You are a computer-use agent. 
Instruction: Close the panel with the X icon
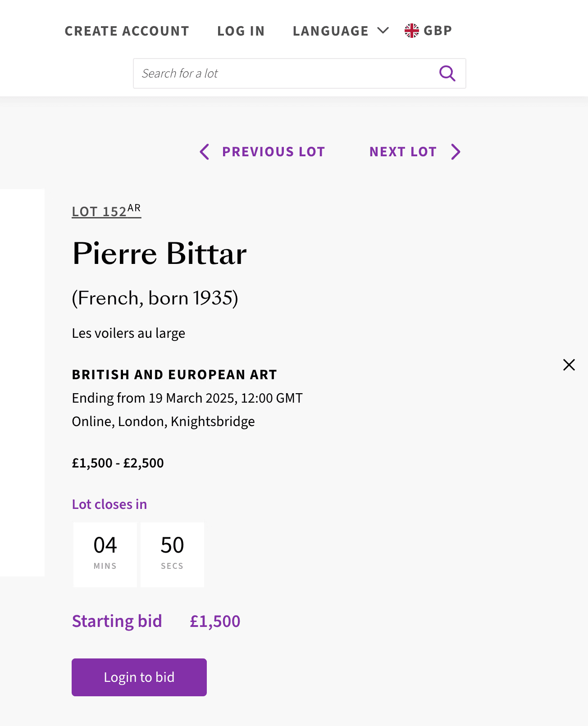click(x=569, y=364)
